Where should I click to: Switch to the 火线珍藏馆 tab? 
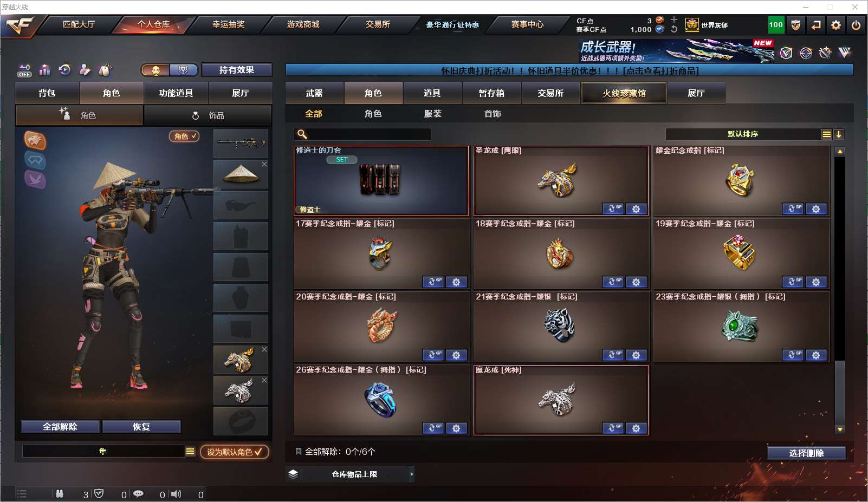624,93
